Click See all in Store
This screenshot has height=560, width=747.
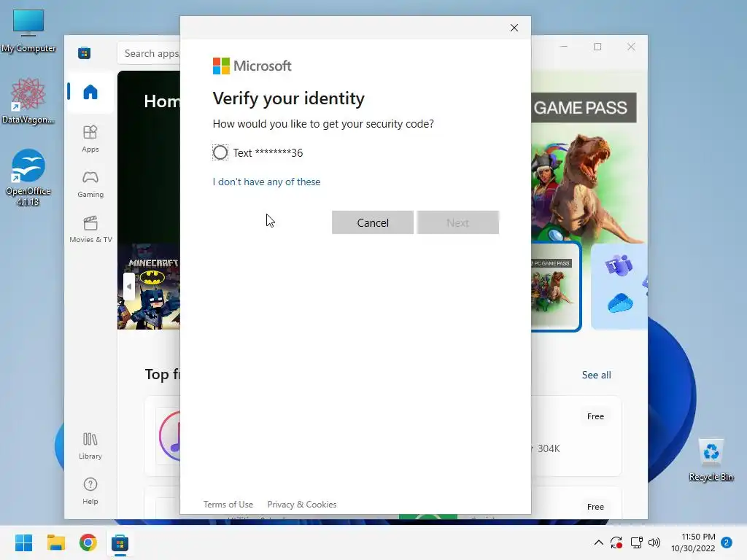point(596,375)
